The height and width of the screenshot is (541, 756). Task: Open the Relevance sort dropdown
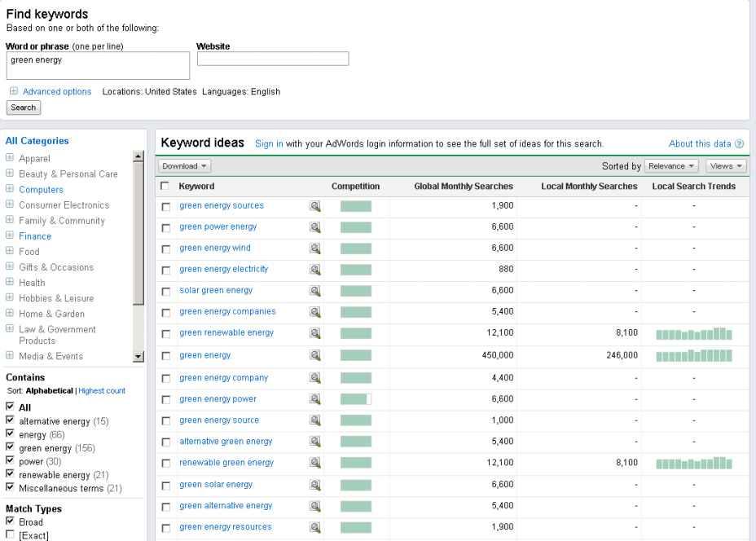click(x=671, y=166)
